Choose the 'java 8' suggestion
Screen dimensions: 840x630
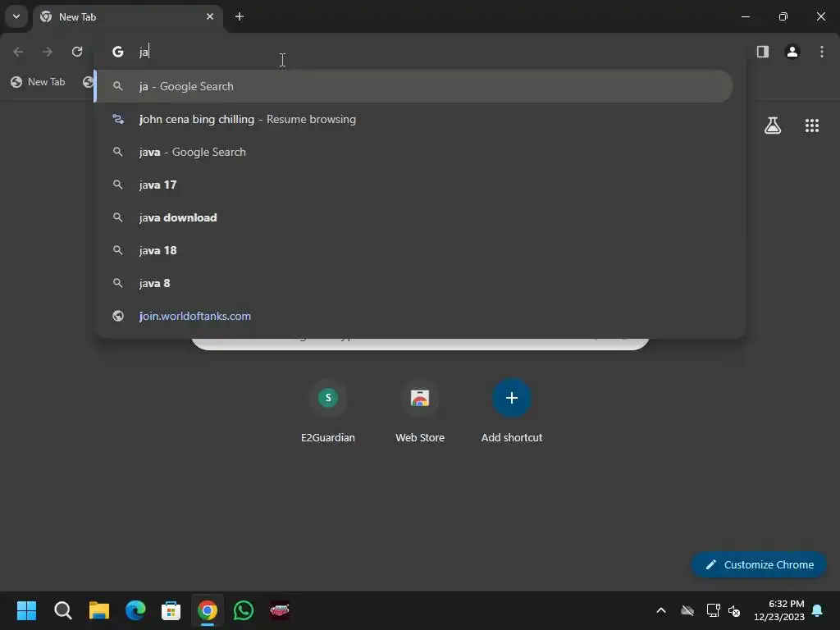pyautogui.click(x=413, y=283)
